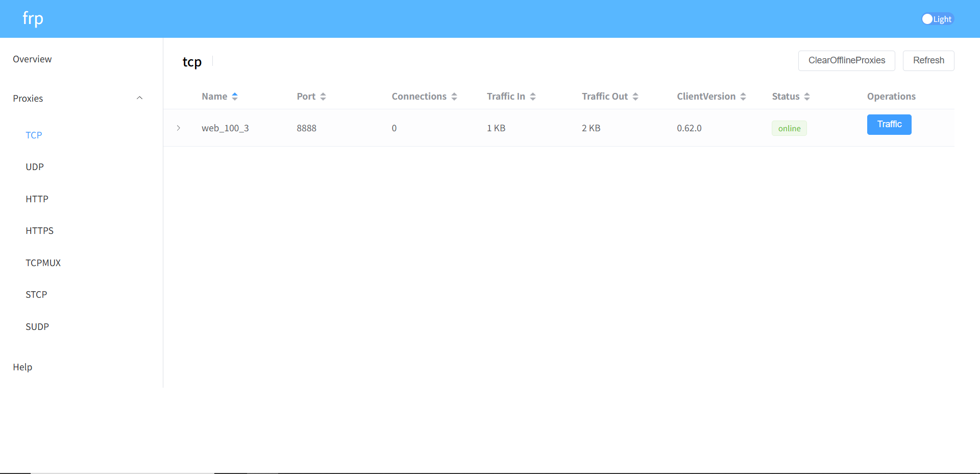Sort by ClientVersion sort icon

point(743,97)
